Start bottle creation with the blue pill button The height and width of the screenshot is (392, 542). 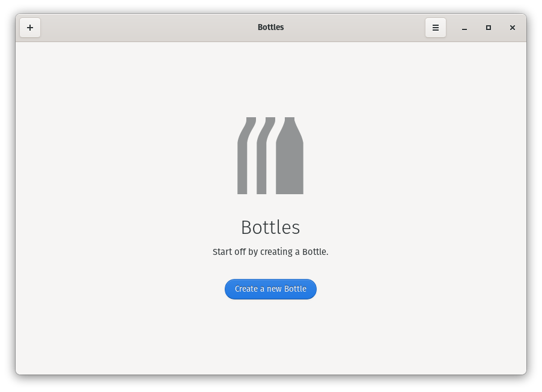click(x=270, y=289)
